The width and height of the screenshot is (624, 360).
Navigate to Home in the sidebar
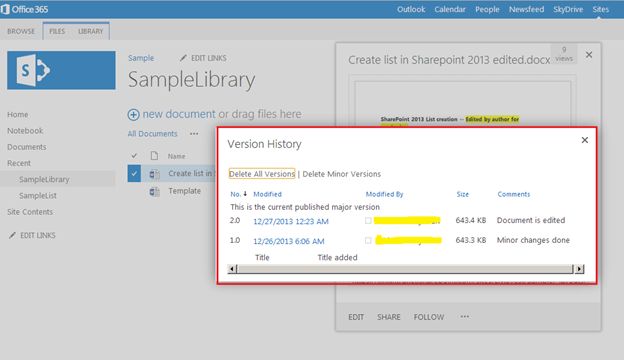click(x=18, y=115)
